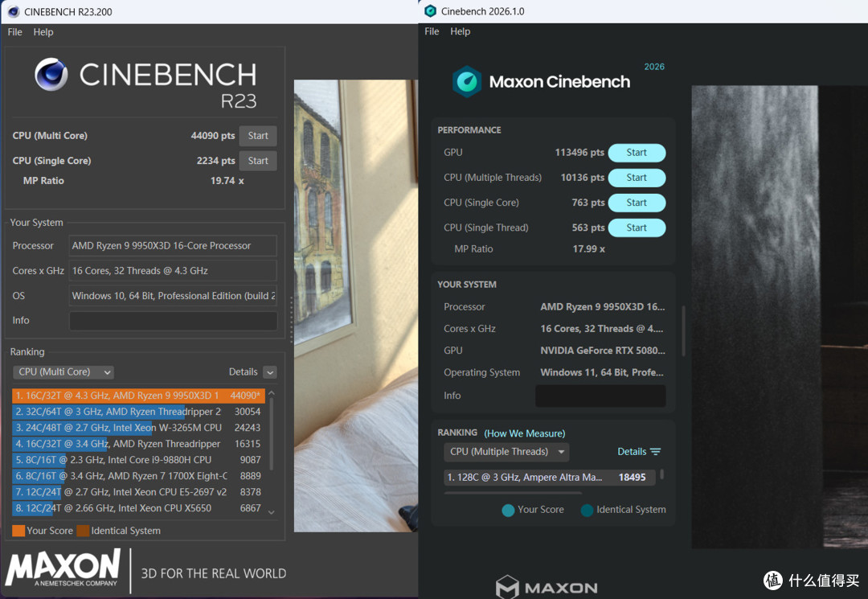Image resolution: width=868 pixels, height=599 pixels.
Task: Click the R23 MP Ratio value 19.74 x
Action: pos(227,180)
